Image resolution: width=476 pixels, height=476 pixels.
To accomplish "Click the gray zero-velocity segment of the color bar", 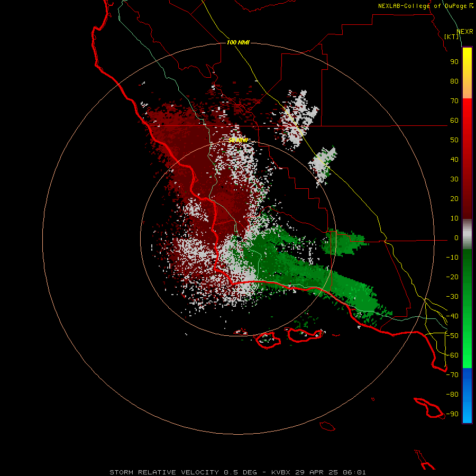I will (x=467, y=234).
